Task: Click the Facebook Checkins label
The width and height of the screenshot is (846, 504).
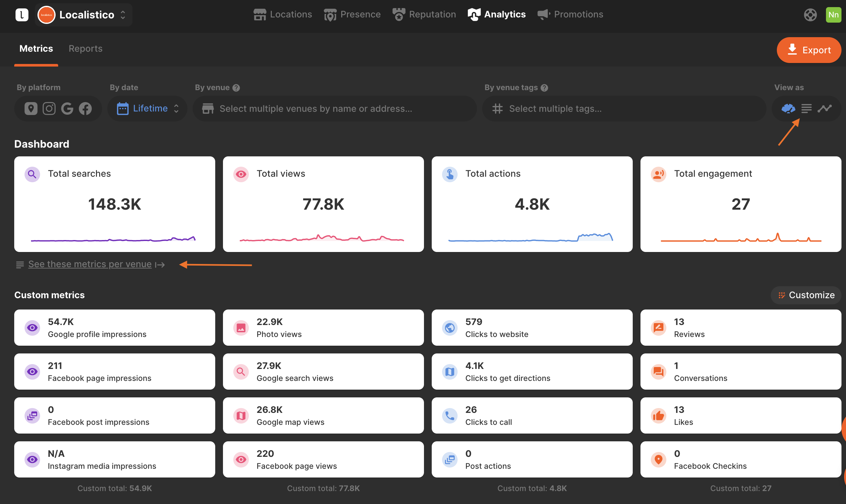Action: (x=711, y=466)
